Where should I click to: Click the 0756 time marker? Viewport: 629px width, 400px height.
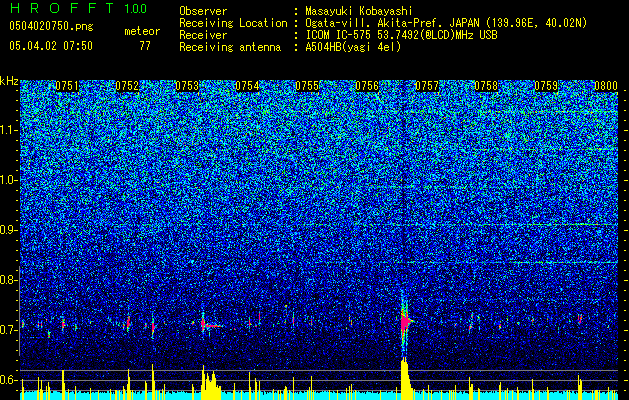[367, 86]
